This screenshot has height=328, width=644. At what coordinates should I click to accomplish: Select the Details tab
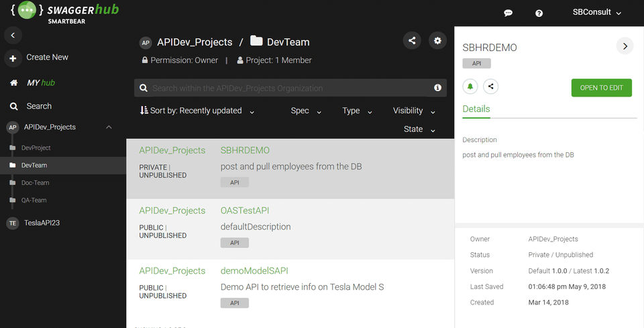click(x=476, y=109)
